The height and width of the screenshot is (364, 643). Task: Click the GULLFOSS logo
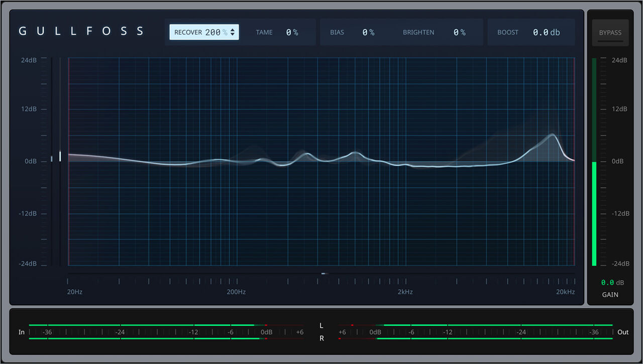click(x=81, y=31)
